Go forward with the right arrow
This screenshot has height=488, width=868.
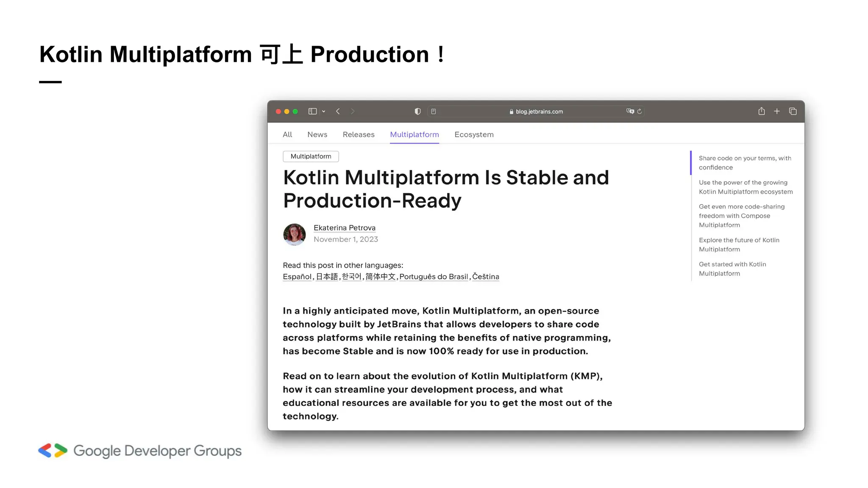tap(353, 111)
